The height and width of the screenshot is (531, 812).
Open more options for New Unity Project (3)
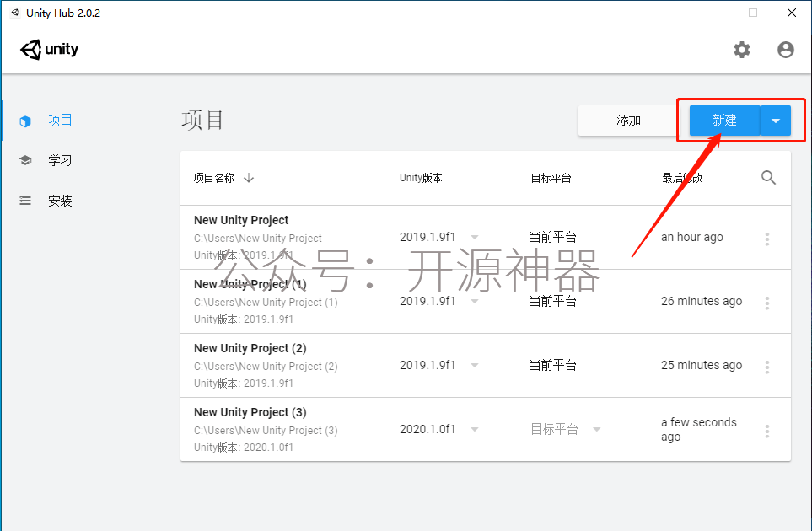767,431
